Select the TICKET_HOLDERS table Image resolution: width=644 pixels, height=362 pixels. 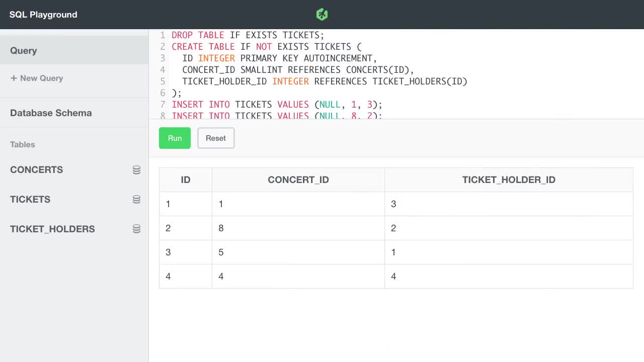52,229
